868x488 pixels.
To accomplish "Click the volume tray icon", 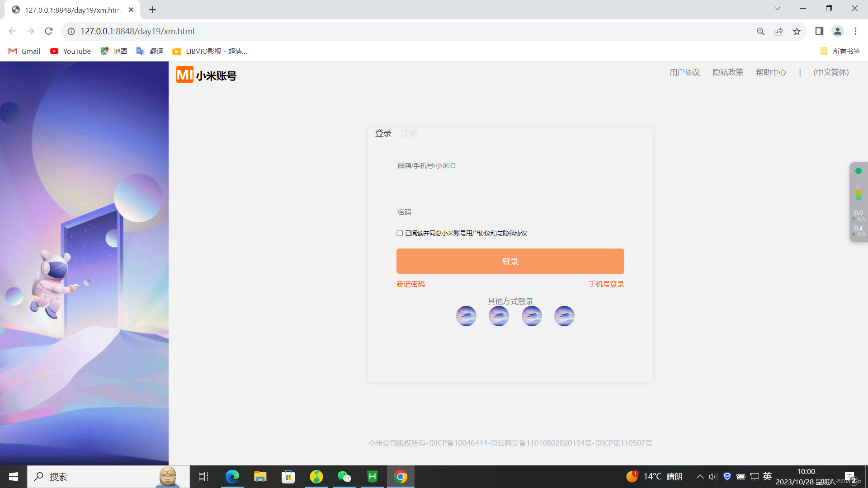I will [x=713, y=476].
